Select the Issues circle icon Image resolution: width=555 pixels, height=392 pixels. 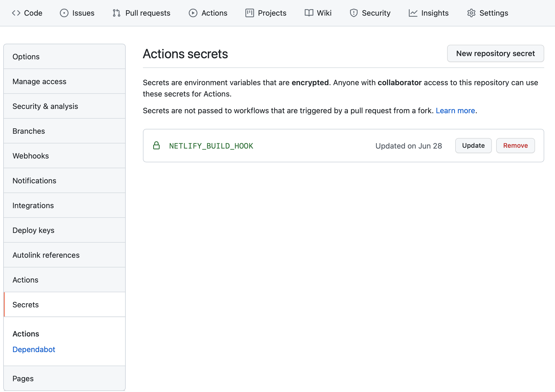tap(64, 13)
